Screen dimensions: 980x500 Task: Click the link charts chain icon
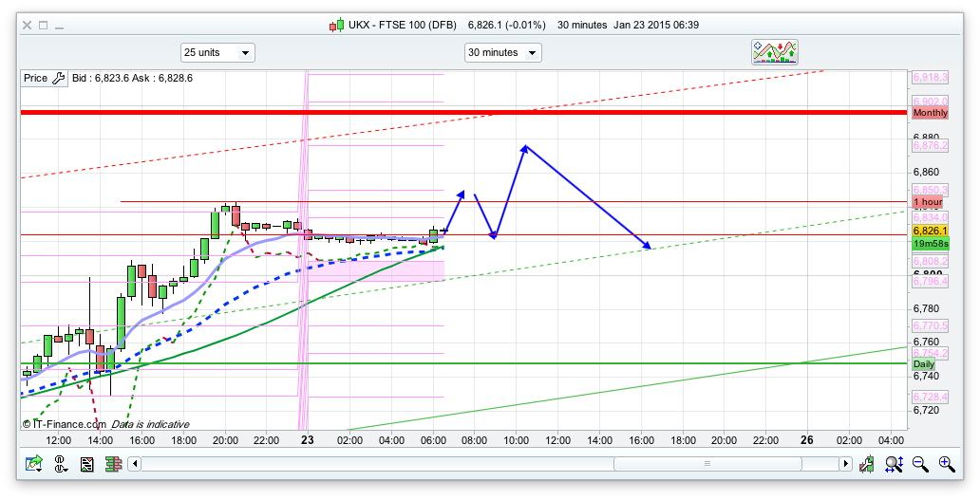pyautogui.click(x=61, y=464)
